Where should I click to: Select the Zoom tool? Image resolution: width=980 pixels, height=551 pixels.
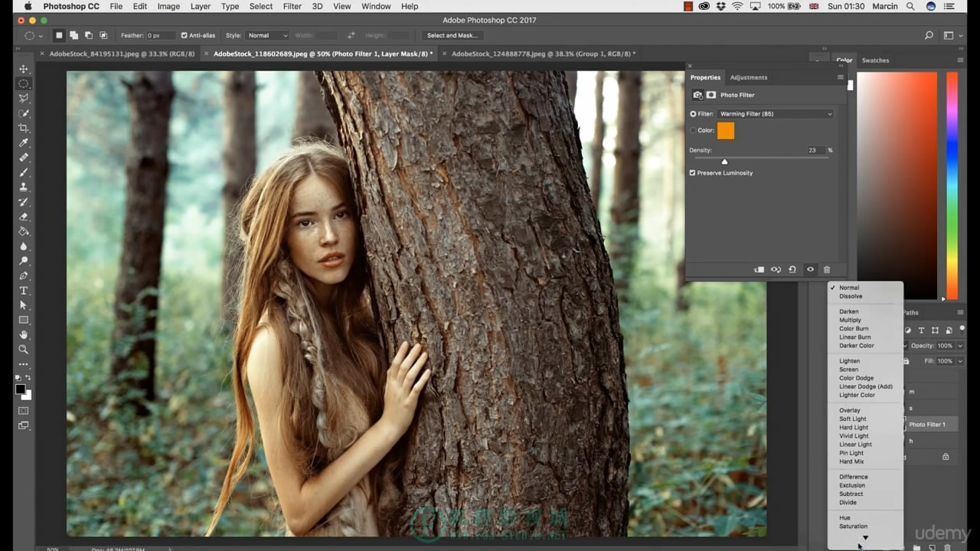coord(24,350)
